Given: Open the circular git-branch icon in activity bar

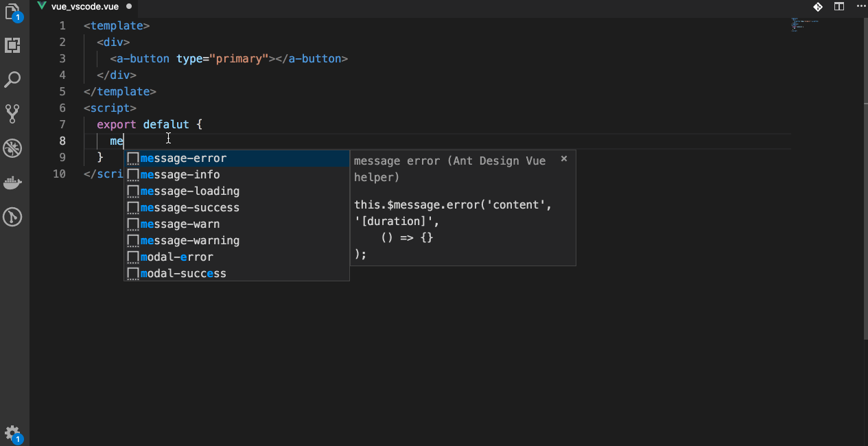Looking at the screenshot, I should pyautogui.click(x=12, y=217).
